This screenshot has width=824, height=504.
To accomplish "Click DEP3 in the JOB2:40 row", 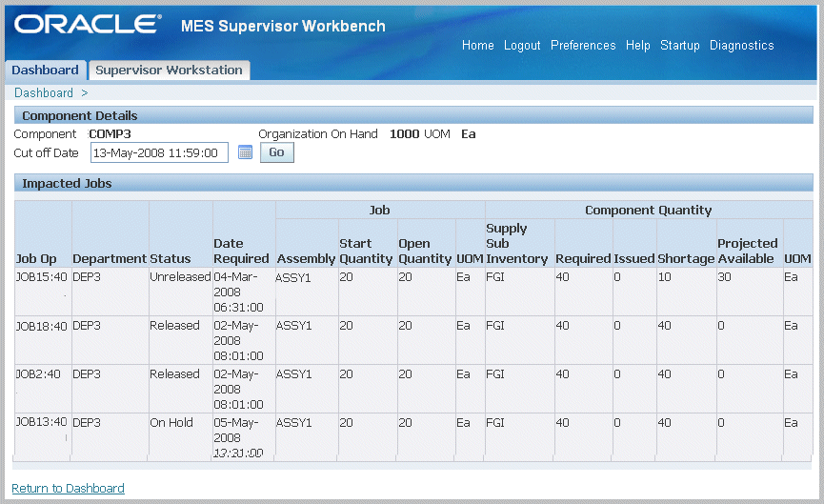I will click(86, 374).
